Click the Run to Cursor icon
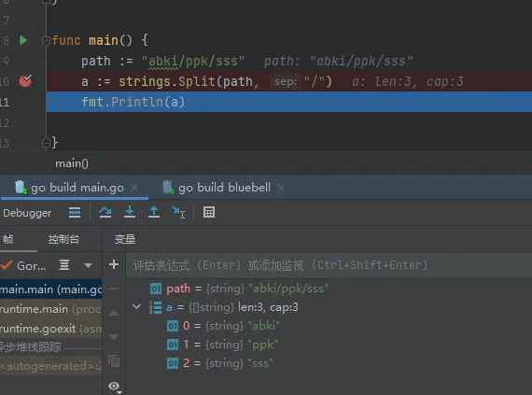Viewport: 532px width, 395px height. click(178, 212)
